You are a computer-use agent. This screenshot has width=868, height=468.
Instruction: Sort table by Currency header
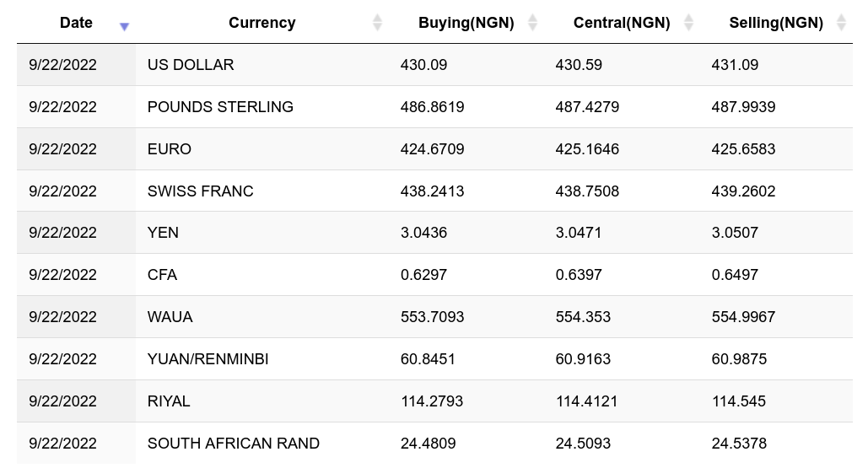point(261,23)
